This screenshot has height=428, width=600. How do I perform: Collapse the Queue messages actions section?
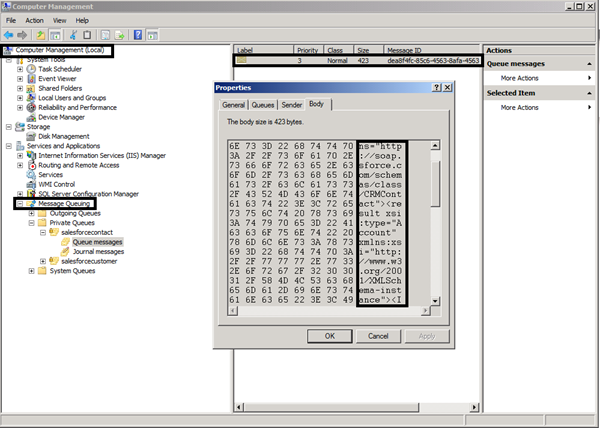tap(589, 64)
